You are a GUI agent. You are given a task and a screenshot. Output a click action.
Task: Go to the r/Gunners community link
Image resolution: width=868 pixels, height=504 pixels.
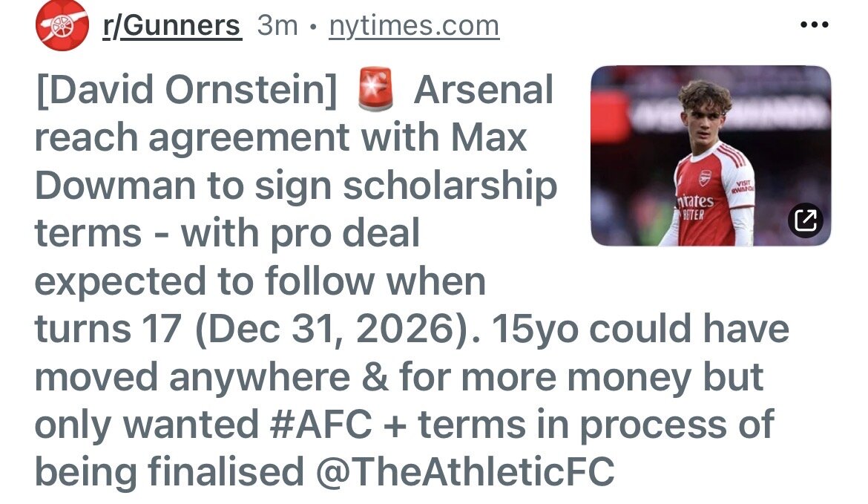(x=172, y=26)
